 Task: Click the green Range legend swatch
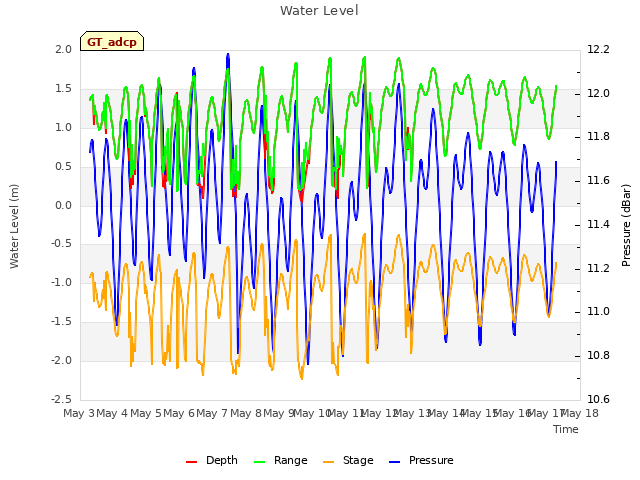click(259, 462)
